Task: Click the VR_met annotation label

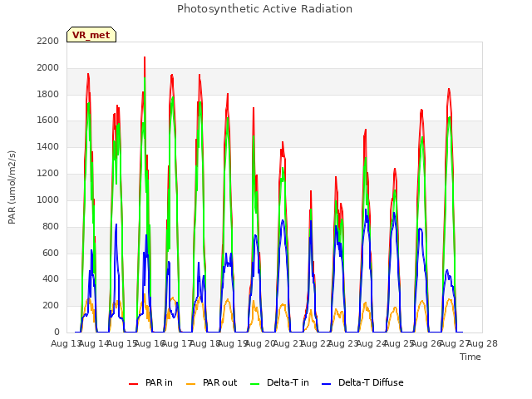Action: (91, 35)
